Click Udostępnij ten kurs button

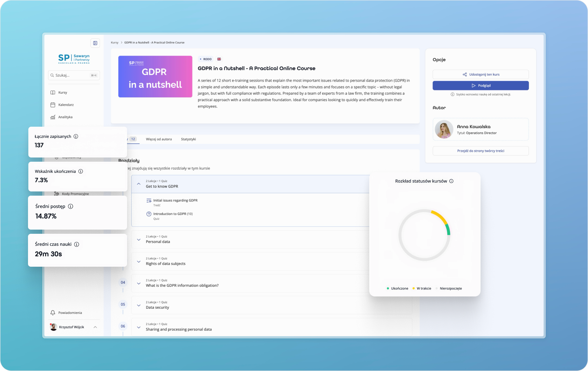point(481,74)
